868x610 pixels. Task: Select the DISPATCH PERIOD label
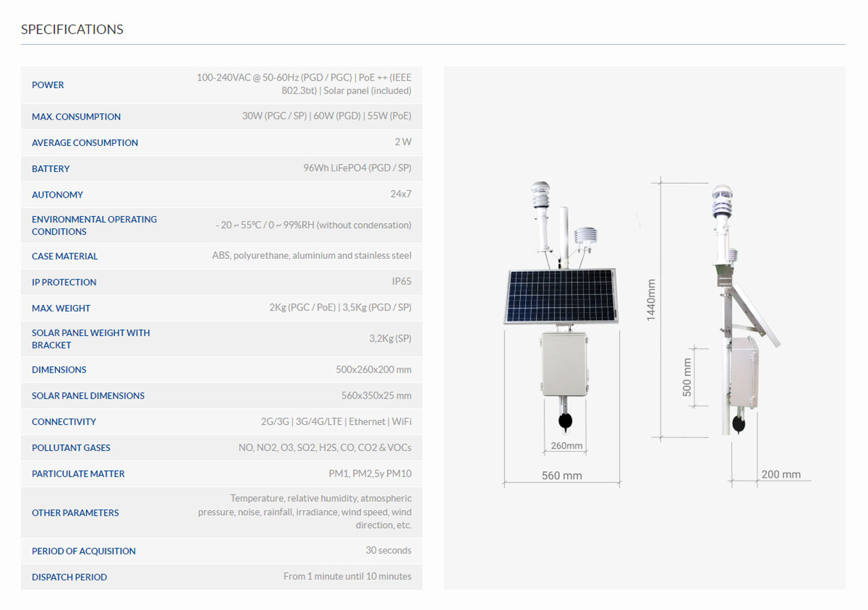click(x=69, y=578)
